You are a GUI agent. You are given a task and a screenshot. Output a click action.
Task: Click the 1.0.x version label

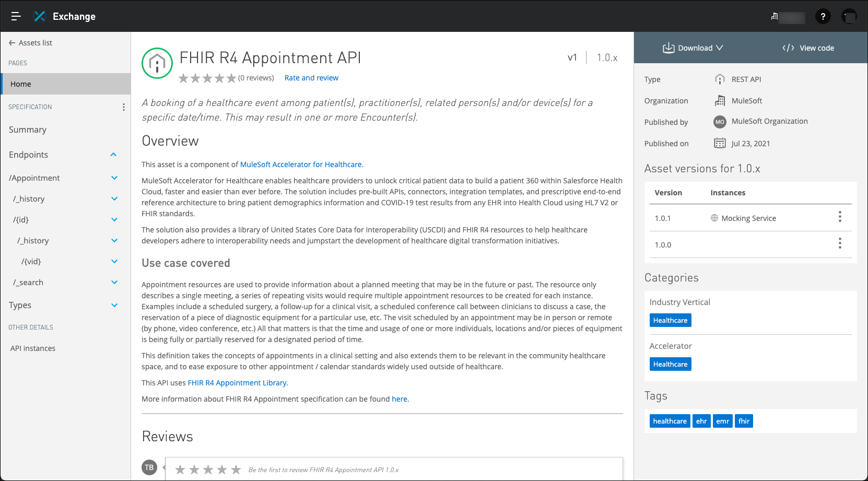(607, 57)
